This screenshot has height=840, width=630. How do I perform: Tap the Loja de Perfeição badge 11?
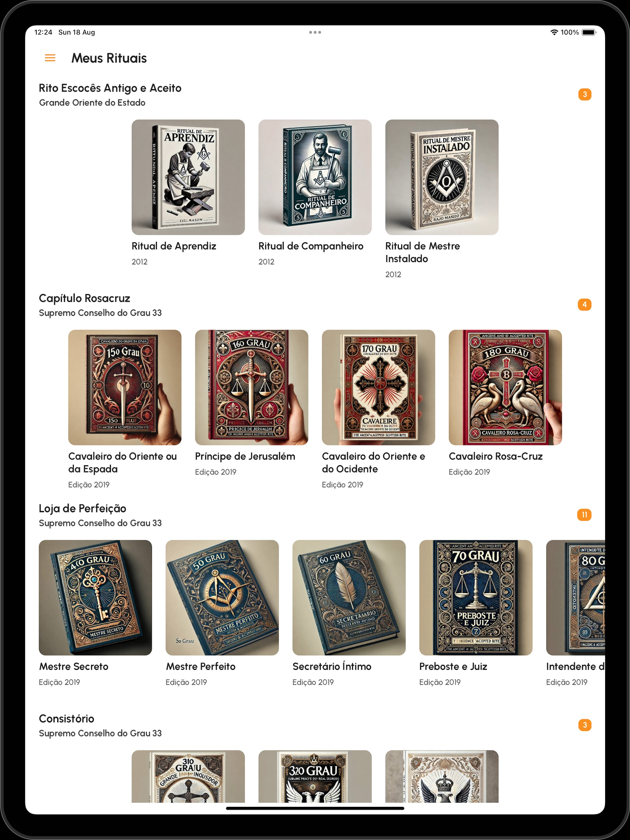[x=584, y=515]
